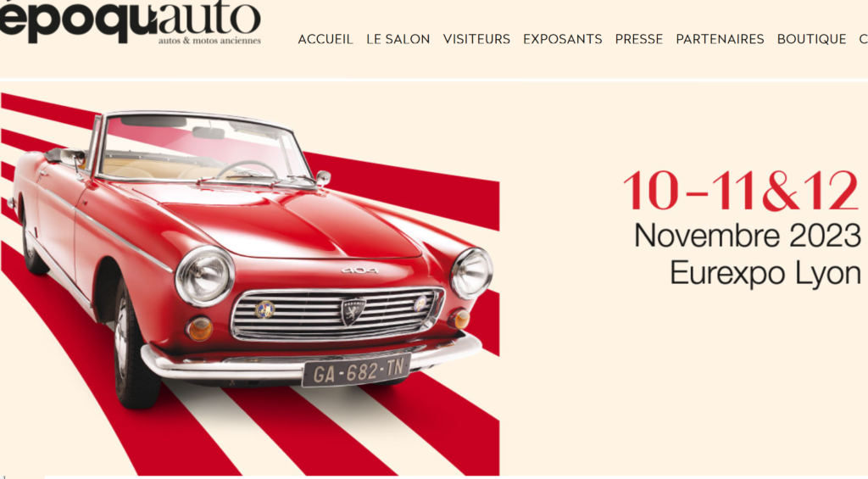Open the PRESSE page
Image resolution: width=868 pixels, height=479 pixels.
[639, 39]
